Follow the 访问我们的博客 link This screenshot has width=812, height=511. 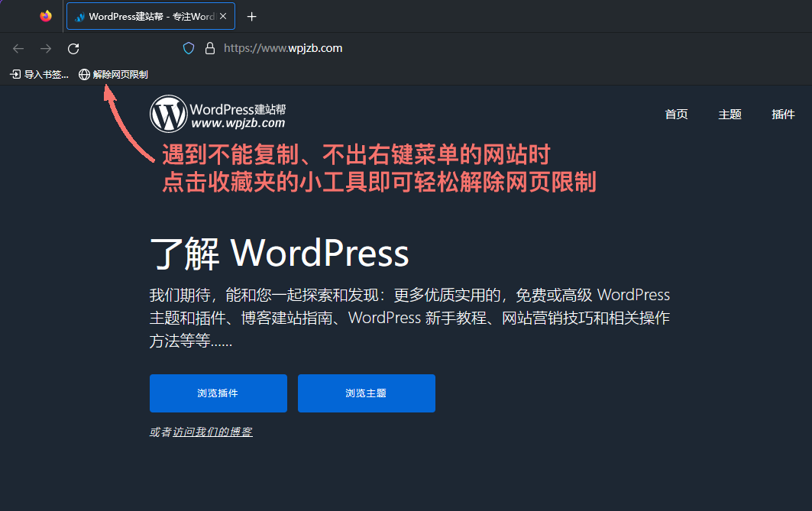(212, 432)
